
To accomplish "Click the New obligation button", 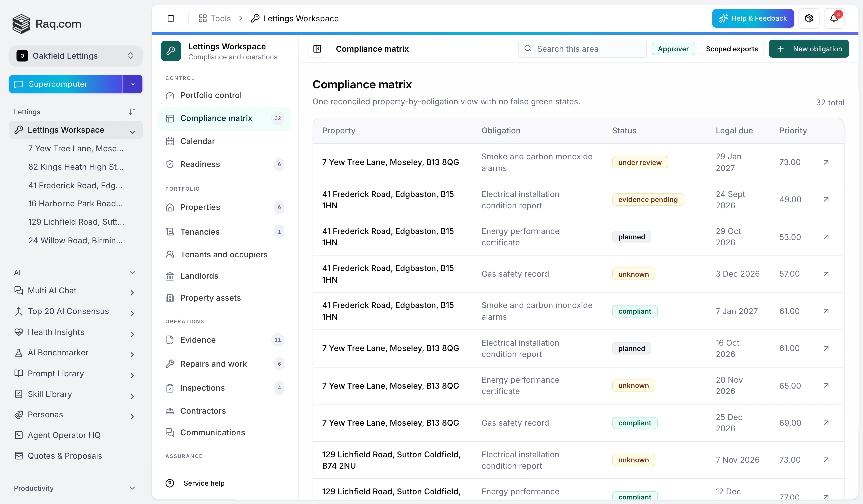I will (808, 49).
